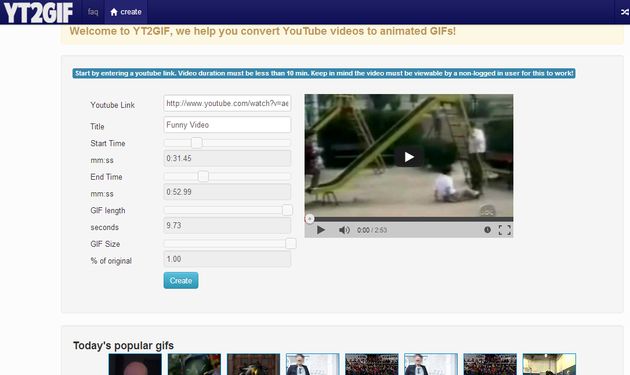Click the GIF Size slider handle
This screenshot has width=630, height=375.
tap(290, 243)
